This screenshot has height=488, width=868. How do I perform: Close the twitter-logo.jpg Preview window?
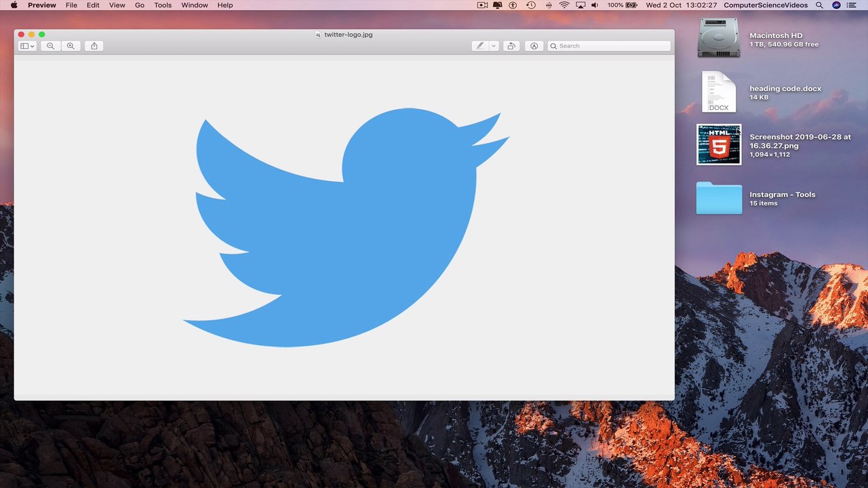[x=21, y=35]
